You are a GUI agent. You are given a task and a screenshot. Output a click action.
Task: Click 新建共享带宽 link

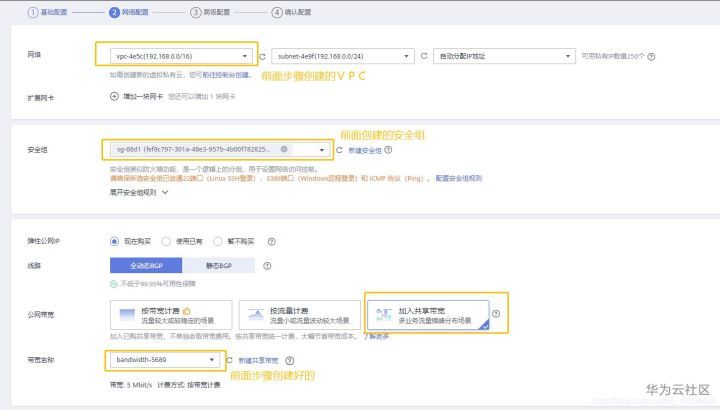[x=259, y=361]
